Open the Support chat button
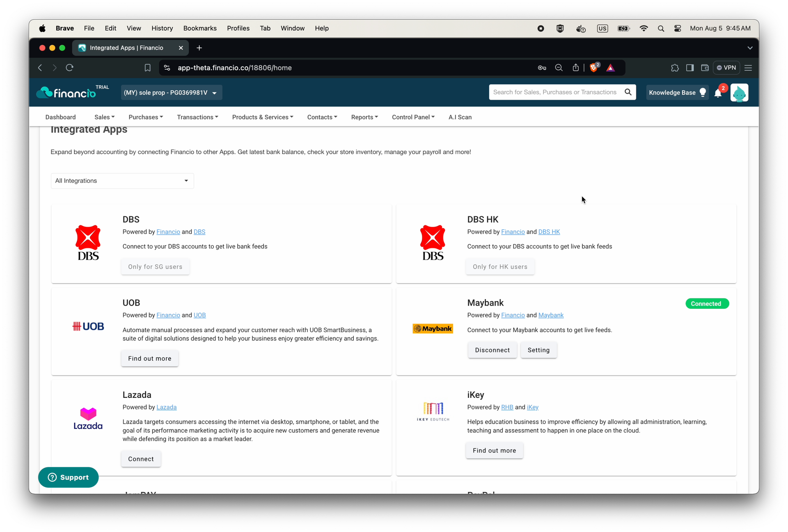Image resolution: width=788 pixels, height=532 pixels. tap(68, 477)
